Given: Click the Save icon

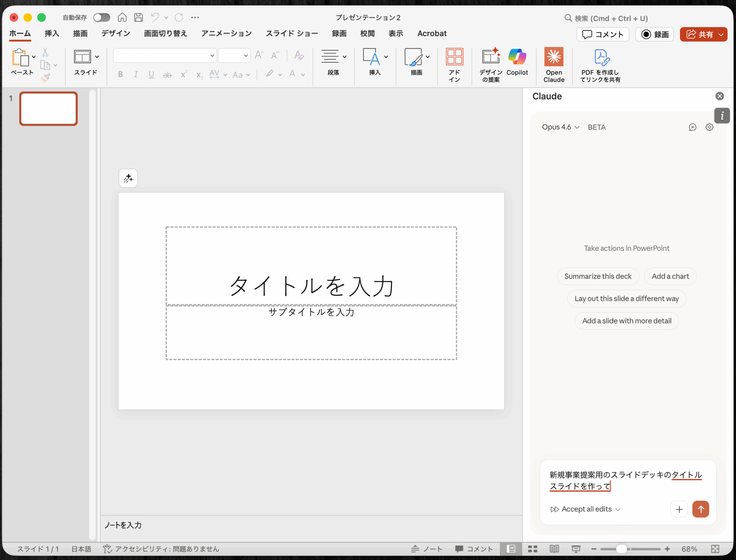Looking at the screenshot, I should click(x=138, y=17).
